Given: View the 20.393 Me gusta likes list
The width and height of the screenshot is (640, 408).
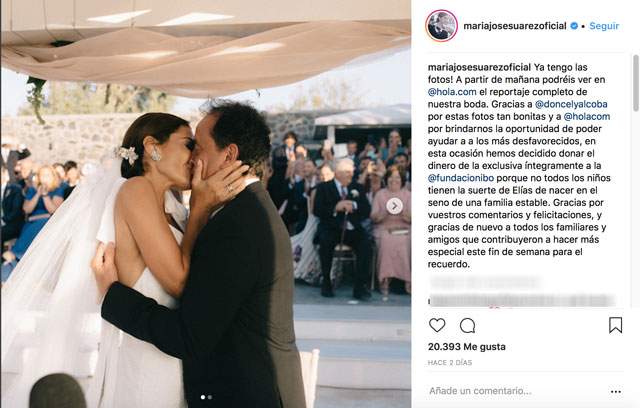Looking at the screenshot, I should (467, 347).
